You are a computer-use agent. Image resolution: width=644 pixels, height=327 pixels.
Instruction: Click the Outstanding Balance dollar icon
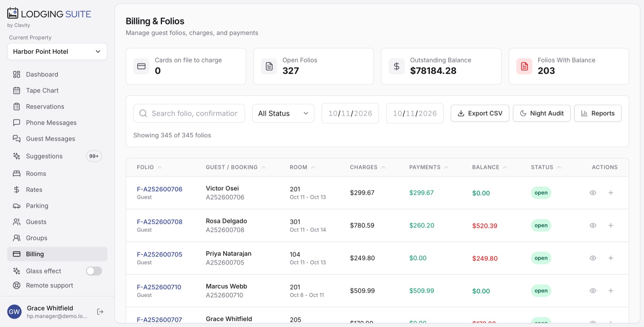pos(396,66)
